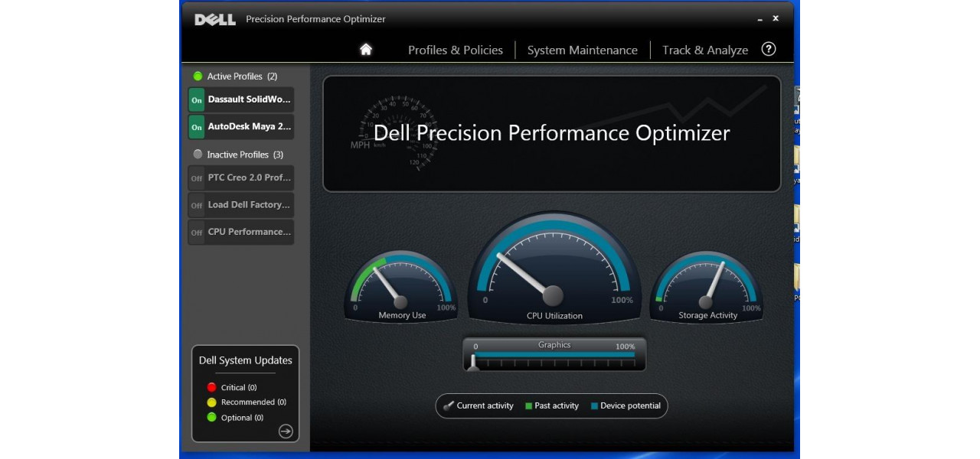Click the Active Profiles (2) heading

(x=242, y=76)
